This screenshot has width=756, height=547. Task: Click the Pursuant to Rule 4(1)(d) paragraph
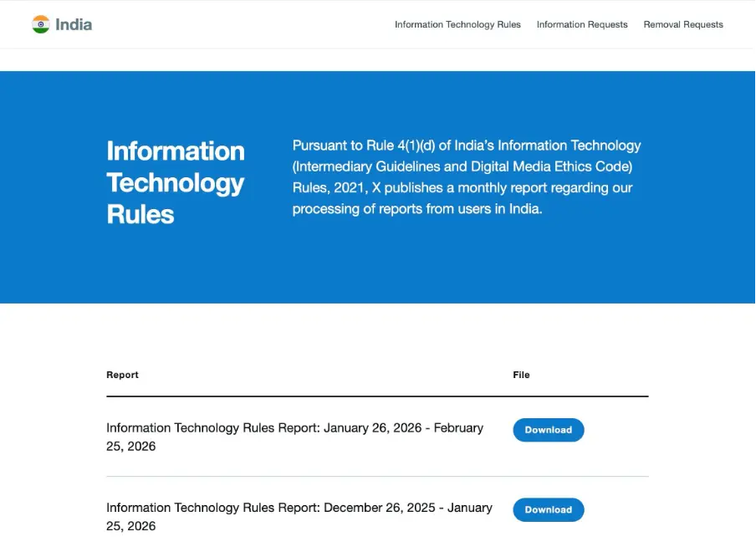[x=467, y=177]
